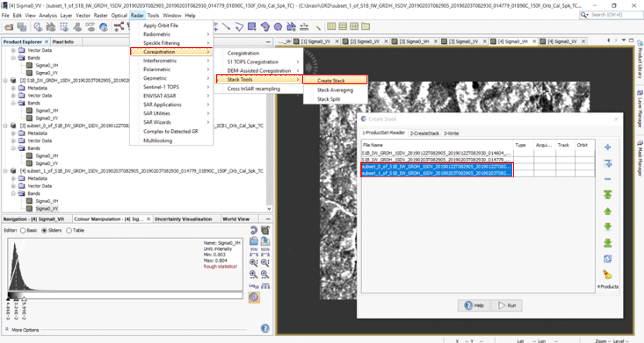Click the add product plus icon
The height and width of the screenshot is (343, 644).
pyautogui.click(x=607, y=147)
